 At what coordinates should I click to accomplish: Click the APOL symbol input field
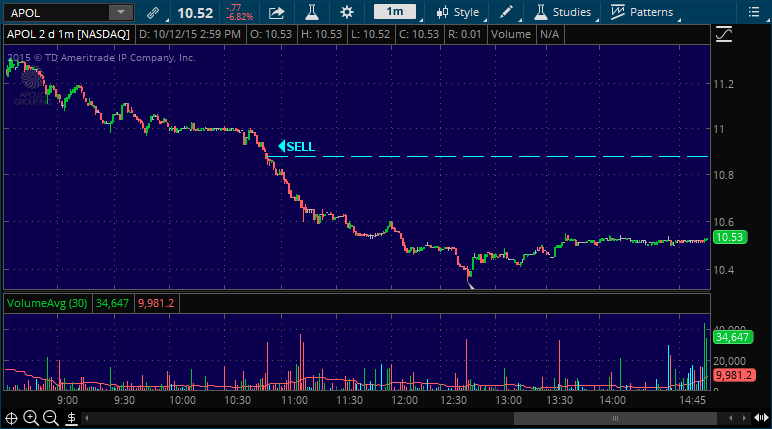tap(57, 13)
